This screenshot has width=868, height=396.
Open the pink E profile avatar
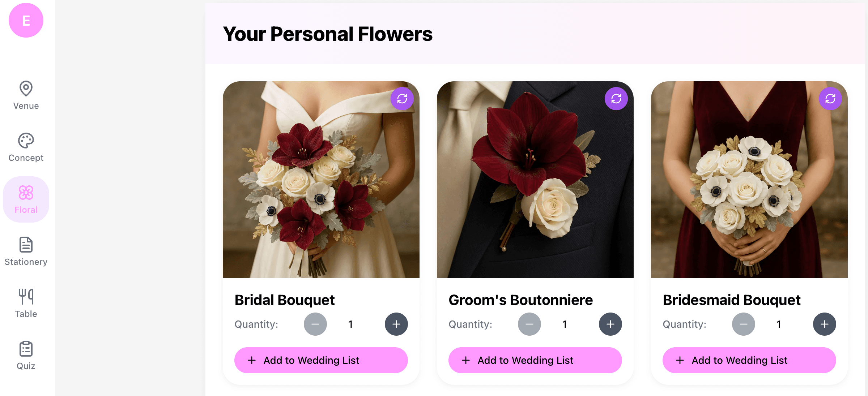pos(26,20)
